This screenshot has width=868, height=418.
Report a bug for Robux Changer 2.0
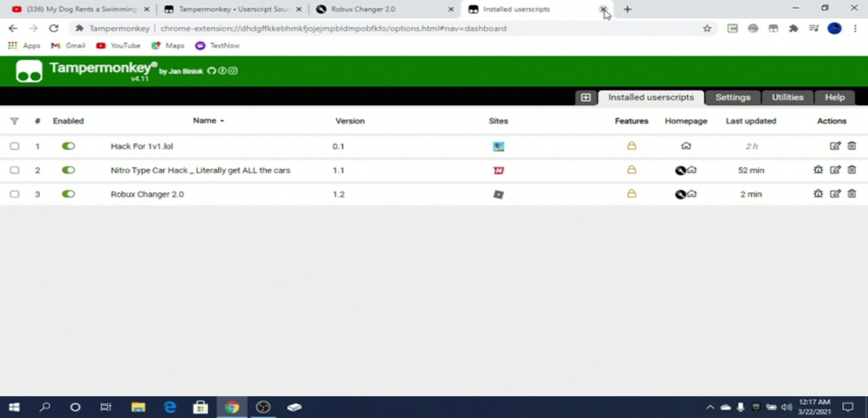point(818,194)
